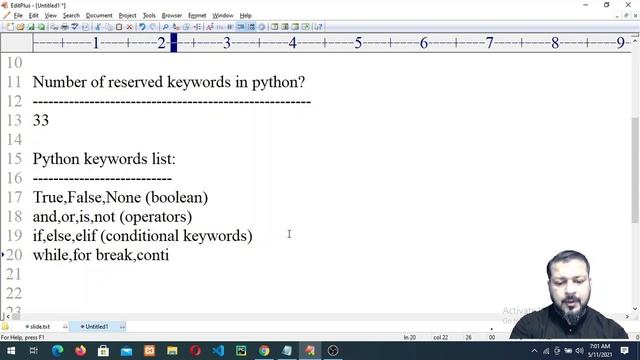This screenshot has height=360, width=640.
Task: Open the Windows Start menu
Action: point(11,351)
